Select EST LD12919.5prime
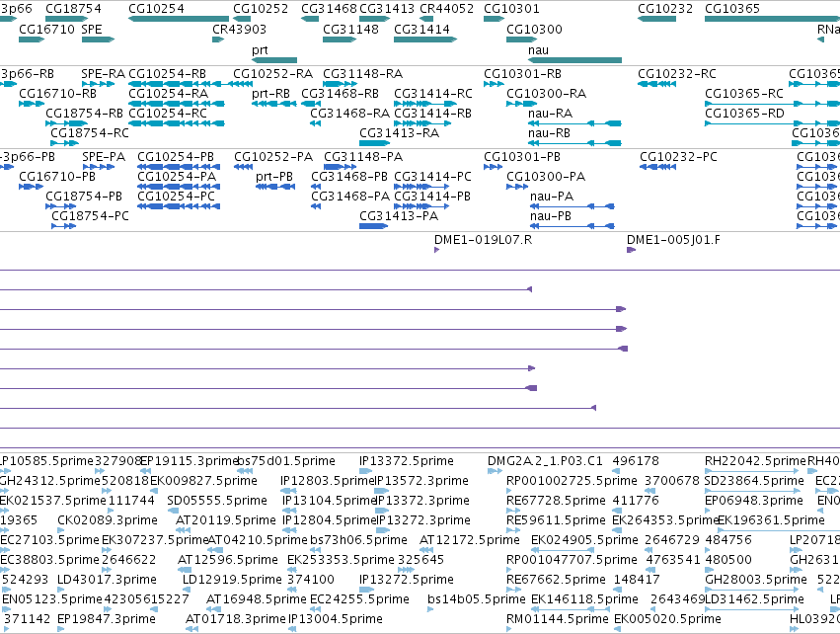The height and width of the screenshot is (634, 840). click(232, 580)
